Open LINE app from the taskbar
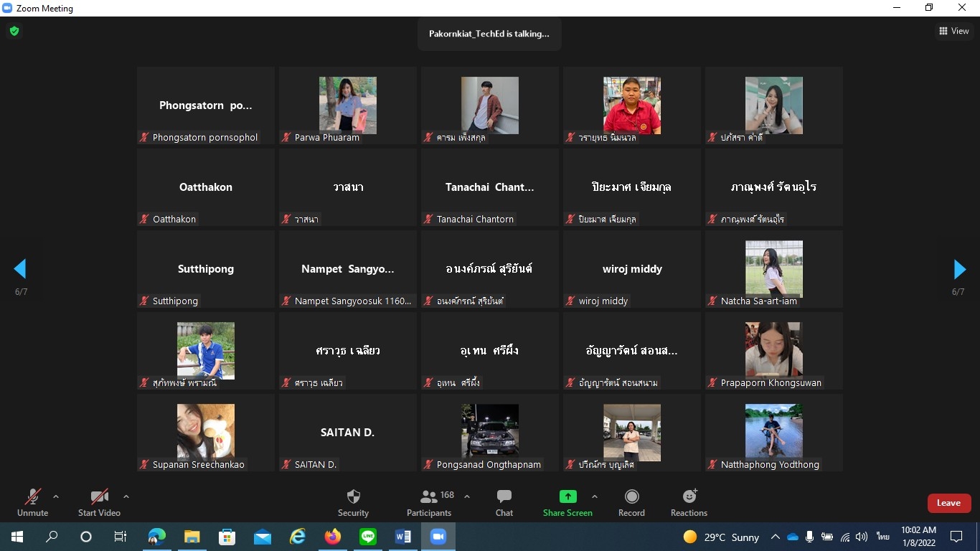The height and width of the screenshot is (551, 980). (368, 537)
